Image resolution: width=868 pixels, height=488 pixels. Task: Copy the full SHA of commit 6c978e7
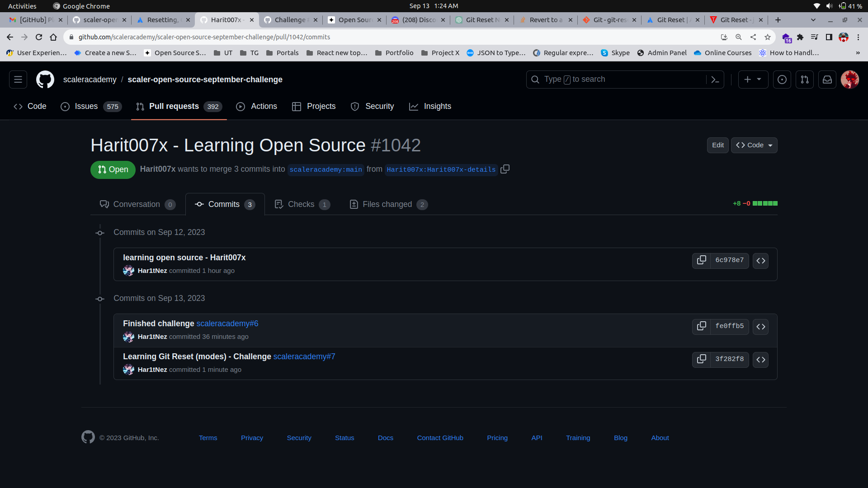point(701,260)
